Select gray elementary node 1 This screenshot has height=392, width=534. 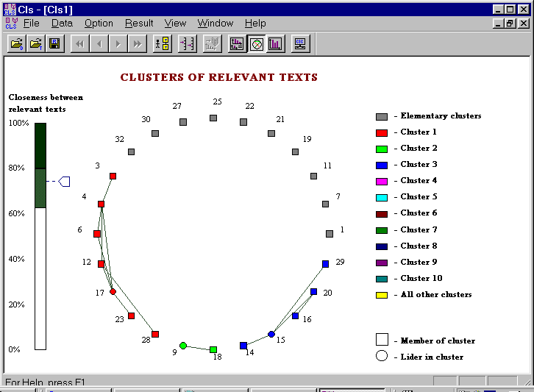coord(330,234)
